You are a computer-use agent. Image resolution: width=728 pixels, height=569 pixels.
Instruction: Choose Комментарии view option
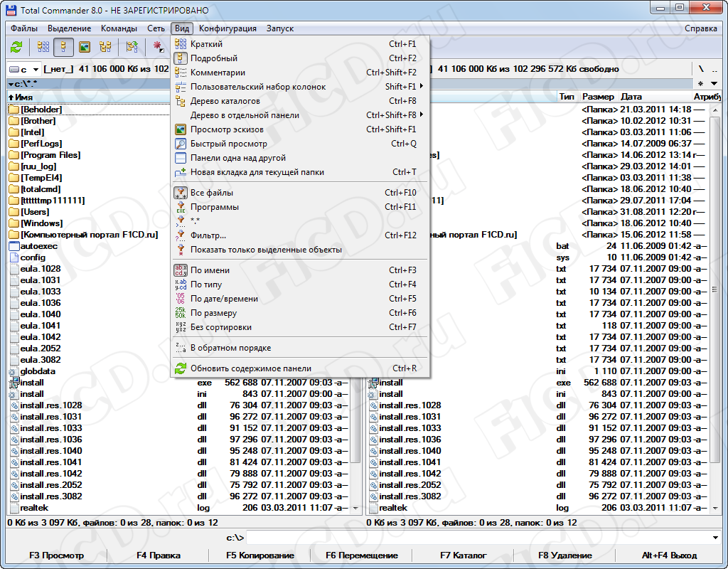click(300, 73)
